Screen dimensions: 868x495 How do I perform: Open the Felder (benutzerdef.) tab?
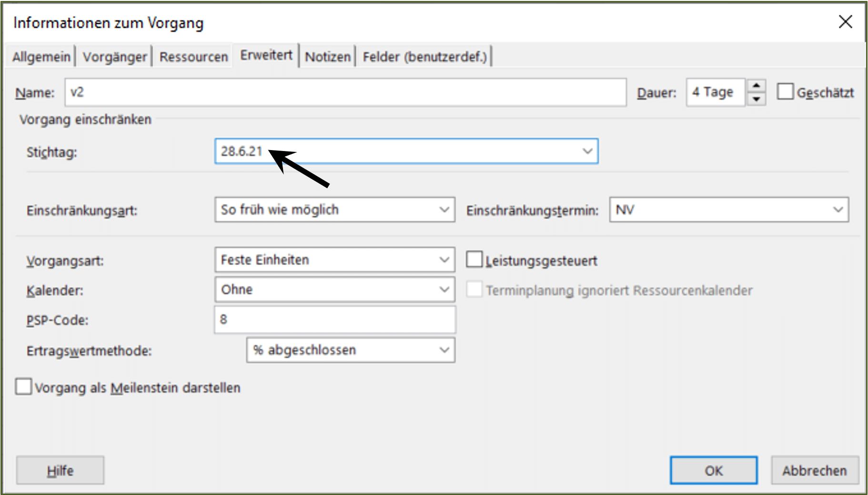tap(424, 57)
